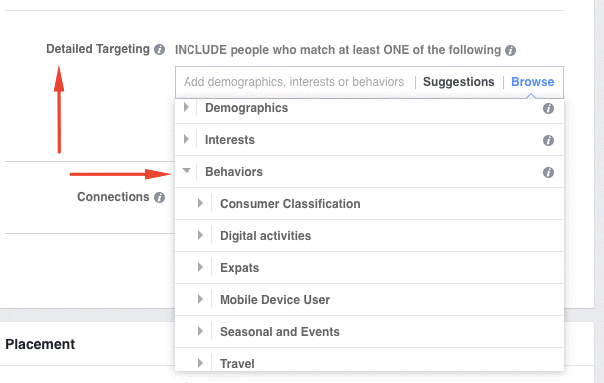The image size is (604, 383).
Task: Select the Digital activities label
Action: coord(265,236)
